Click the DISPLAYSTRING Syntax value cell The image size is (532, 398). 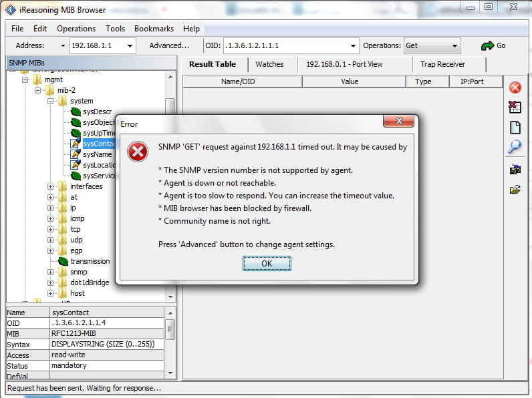point(107,345)
